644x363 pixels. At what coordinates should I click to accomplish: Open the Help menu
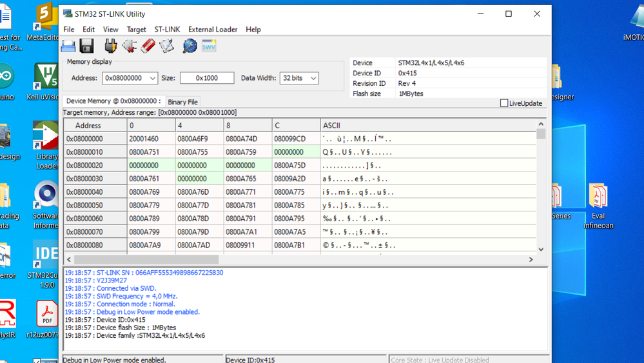pos(253,30)
